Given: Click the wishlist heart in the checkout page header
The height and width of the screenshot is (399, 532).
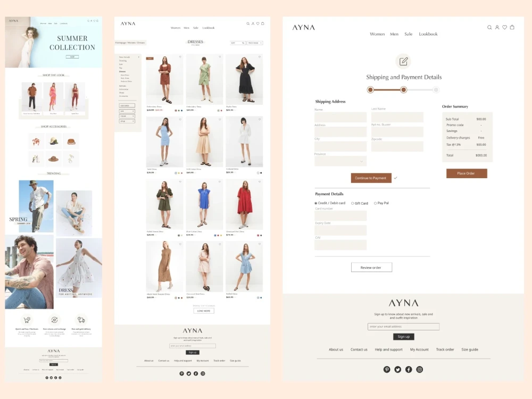Looking at the screenshot, I should [504, 28].
